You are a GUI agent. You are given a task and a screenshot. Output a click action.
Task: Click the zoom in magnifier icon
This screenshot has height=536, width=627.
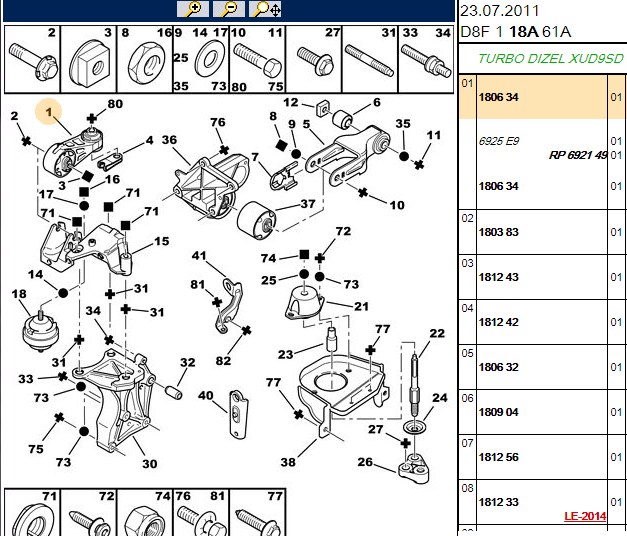pyautogui.click(x=193, y=8)
